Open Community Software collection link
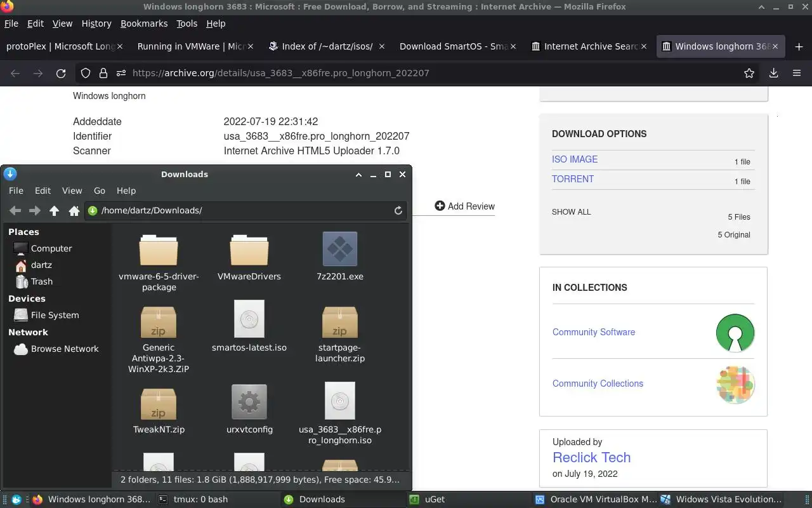The height and width of the screenshot is (508, 812). 594,332
